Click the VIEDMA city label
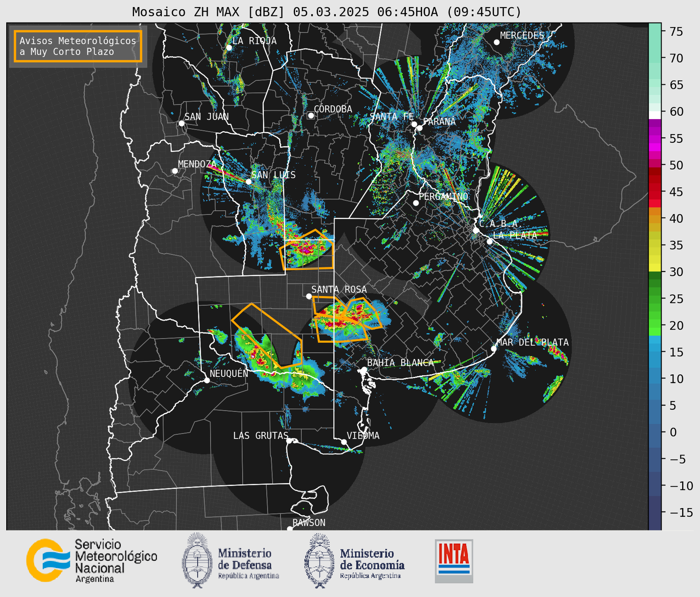The height and width of the screenshot is (597, 700). (363, 436)
